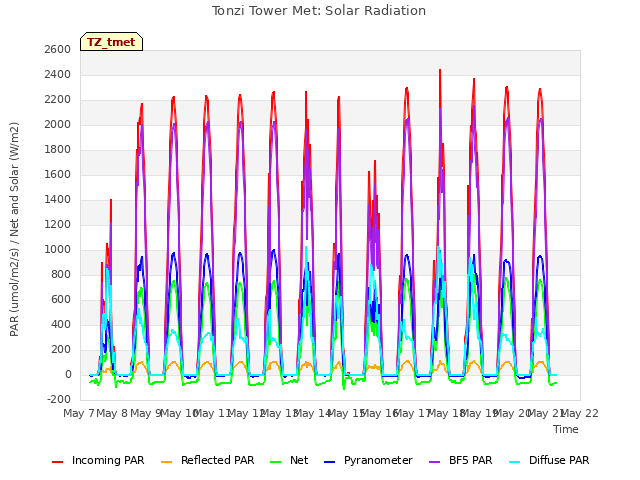
Task: Click the 1600 y-axis tick label
Action: (58, 175)
